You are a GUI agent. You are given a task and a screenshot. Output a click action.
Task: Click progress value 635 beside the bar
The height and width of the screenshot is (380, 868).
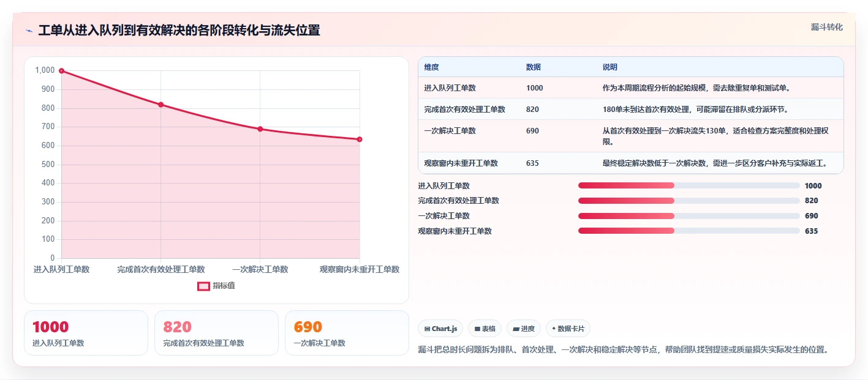pos(812,231)
